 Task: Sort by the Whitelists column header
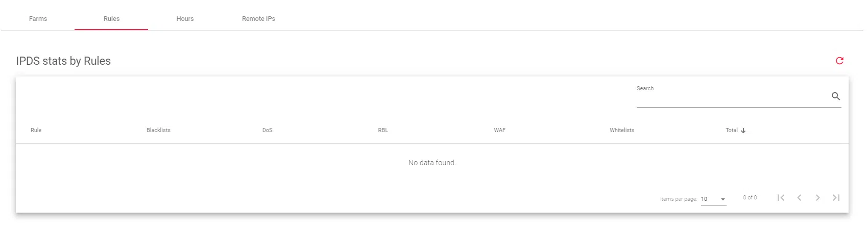[621, 130]
